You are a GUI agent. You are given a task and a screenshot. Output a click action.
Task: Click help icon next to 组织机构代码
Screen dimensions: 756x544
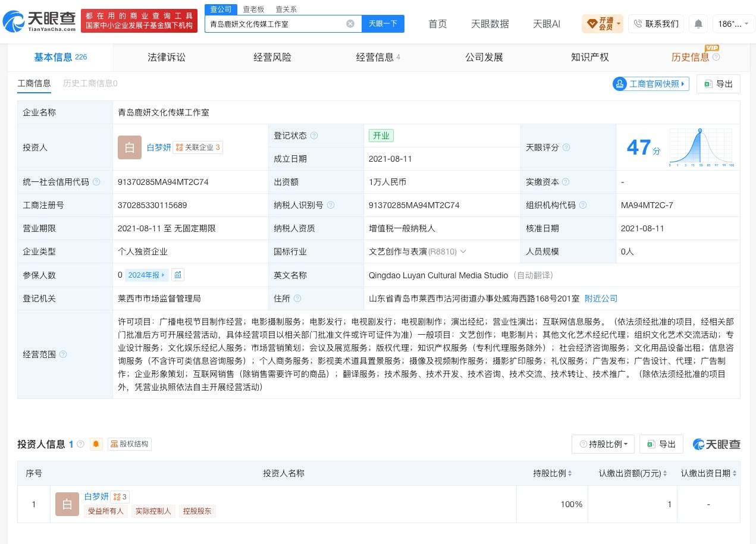tap(583, 205)
